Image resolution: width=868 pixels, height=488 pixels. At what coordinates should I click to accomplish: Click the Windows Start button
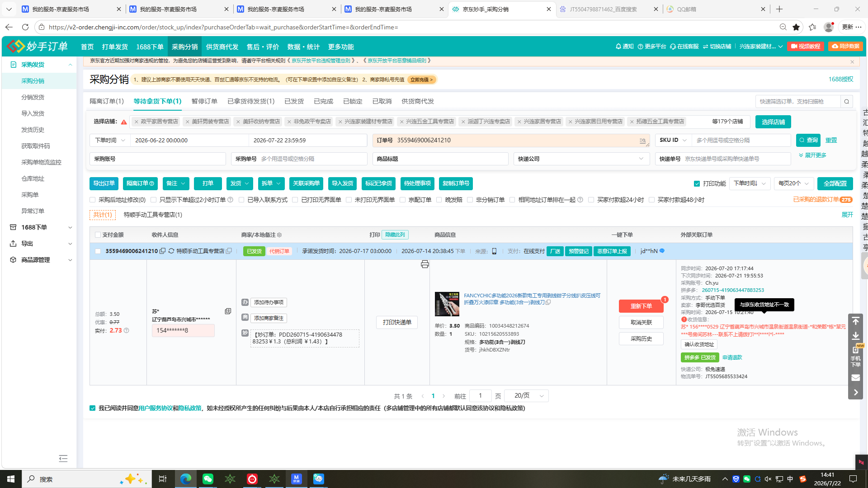point(11,479)
